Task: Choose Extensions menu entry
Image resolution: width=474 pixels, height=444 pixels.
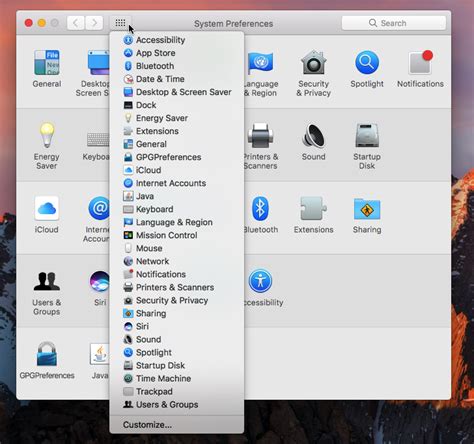Action: [x=177, y=131]
